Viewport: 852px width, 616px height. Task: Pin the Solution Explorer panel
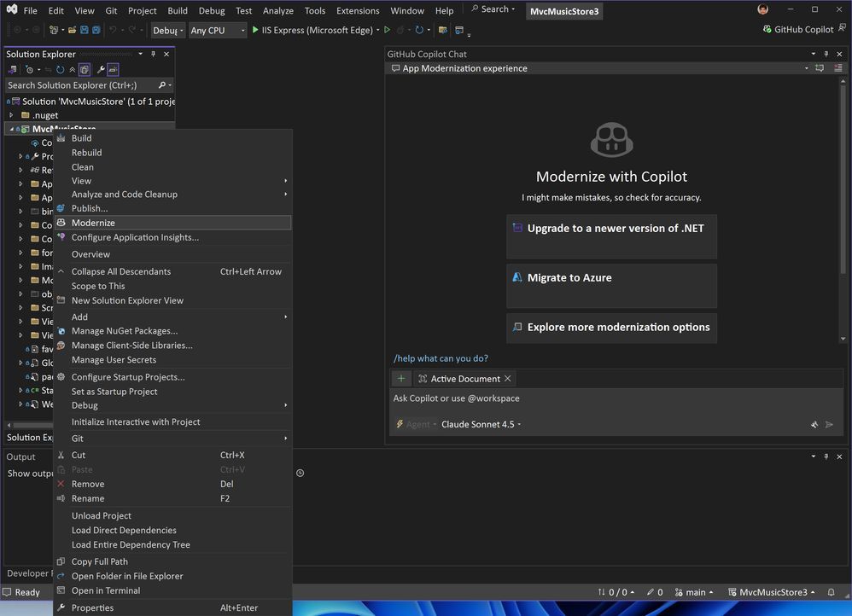tap(152, 54)
